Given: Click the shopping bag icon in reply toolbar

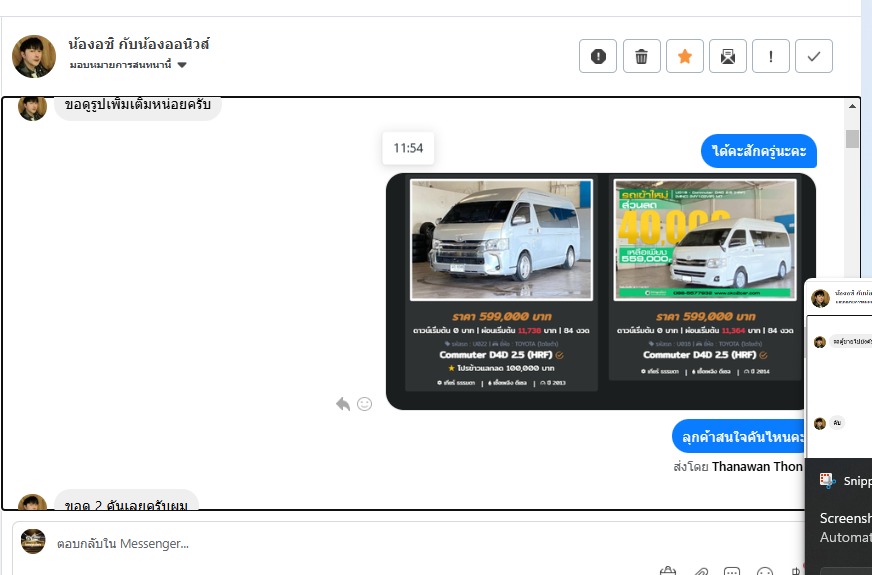Looking at the screenshot, I should click(x=667, y=571).
